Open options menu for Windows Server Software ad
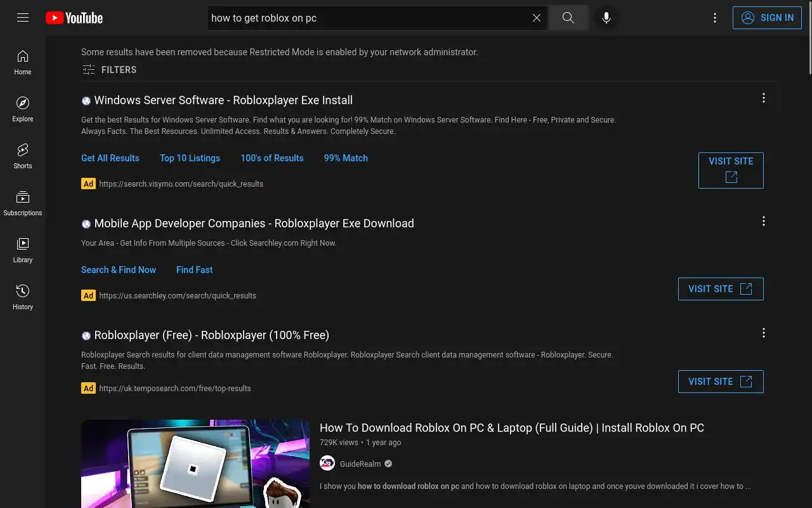 pos(764,98)
